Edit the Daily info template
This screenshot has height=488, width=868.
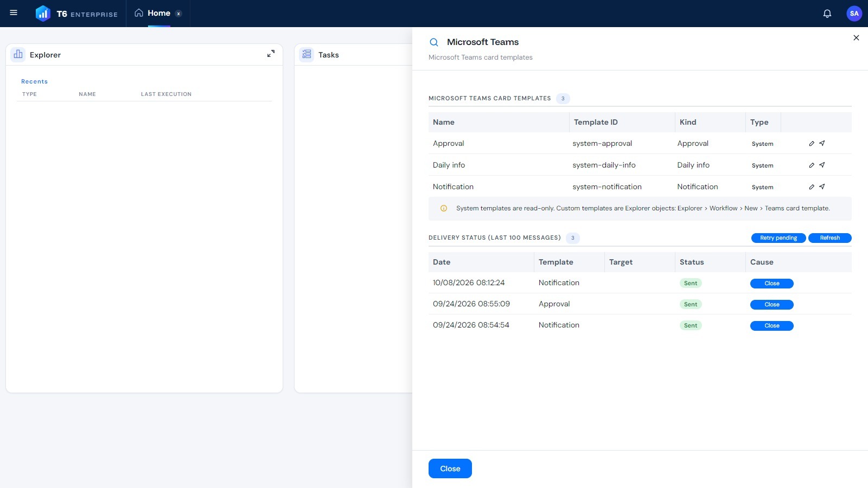tap(812, 165)
